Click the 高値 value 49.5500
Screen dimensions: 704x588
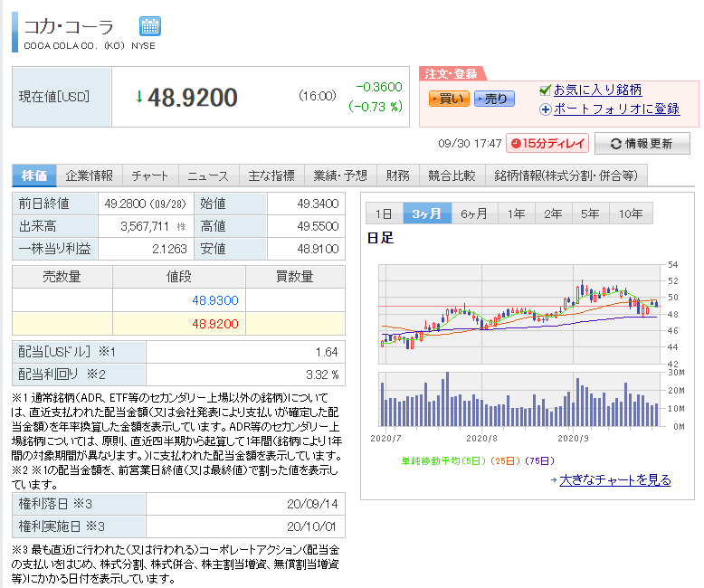point(318,226)
